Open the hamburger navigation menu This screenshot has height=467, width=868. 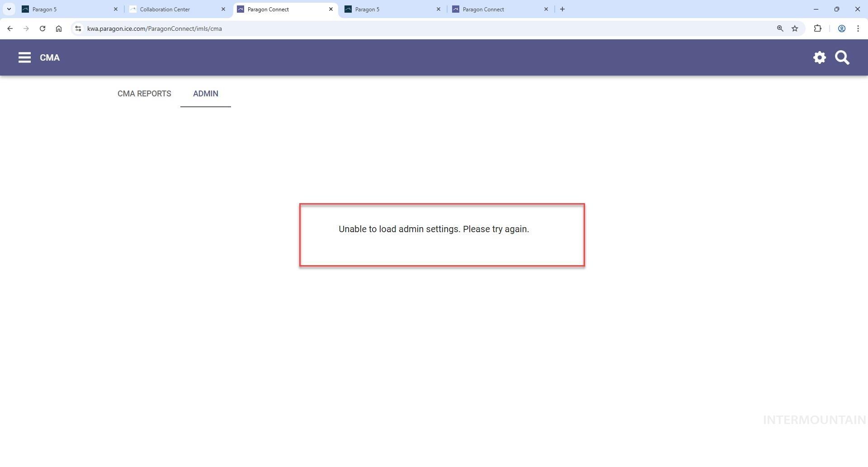tap(24, 57)
